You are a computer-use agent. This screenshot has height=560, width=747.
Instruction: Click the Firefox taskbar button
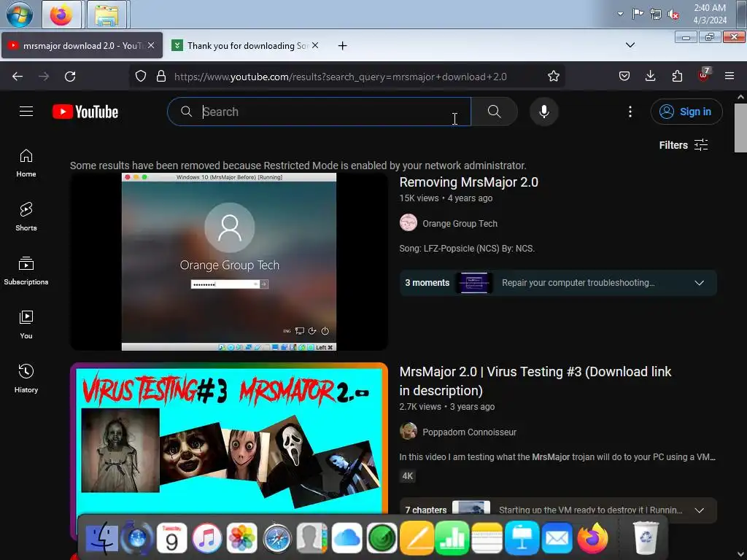tap(61, 15)
